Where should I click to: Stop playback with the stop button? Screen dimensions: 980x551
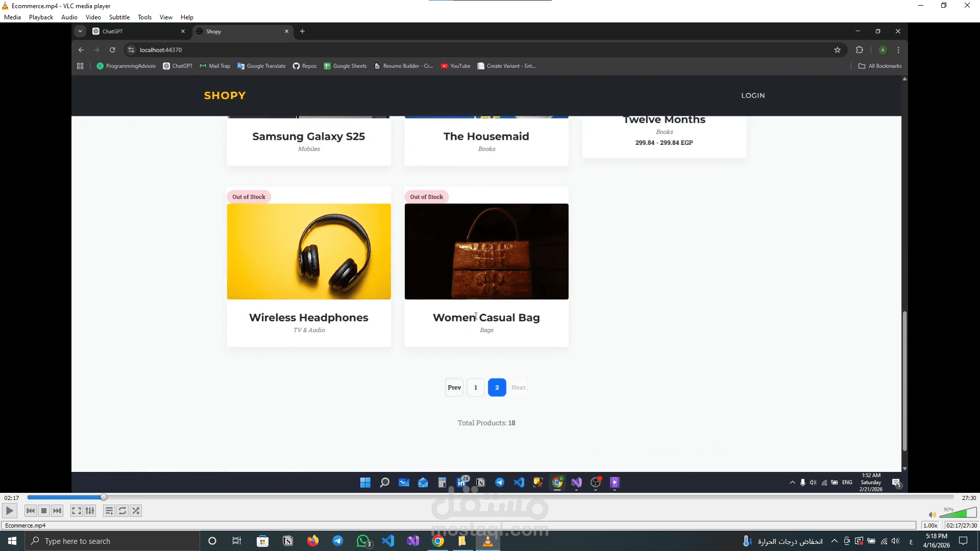click(x=44, y=511)
